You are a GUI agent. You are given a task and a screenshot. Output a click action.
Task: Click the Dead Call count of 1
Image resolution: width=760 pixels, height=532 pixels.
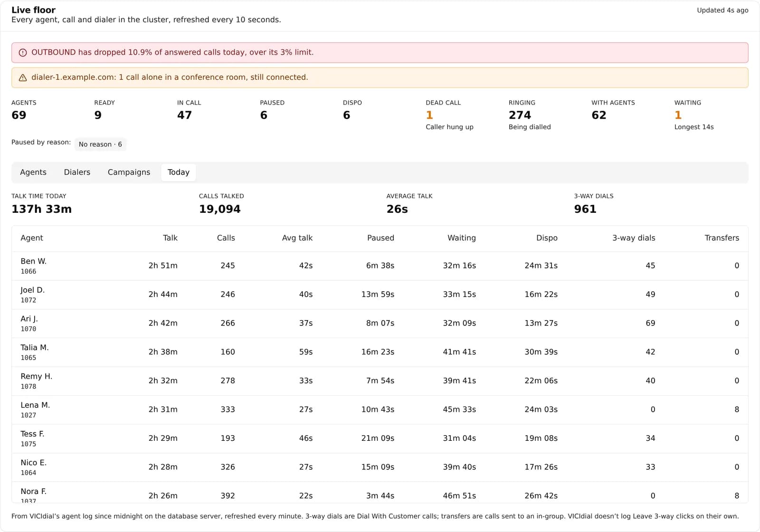(x=429, y=115)
